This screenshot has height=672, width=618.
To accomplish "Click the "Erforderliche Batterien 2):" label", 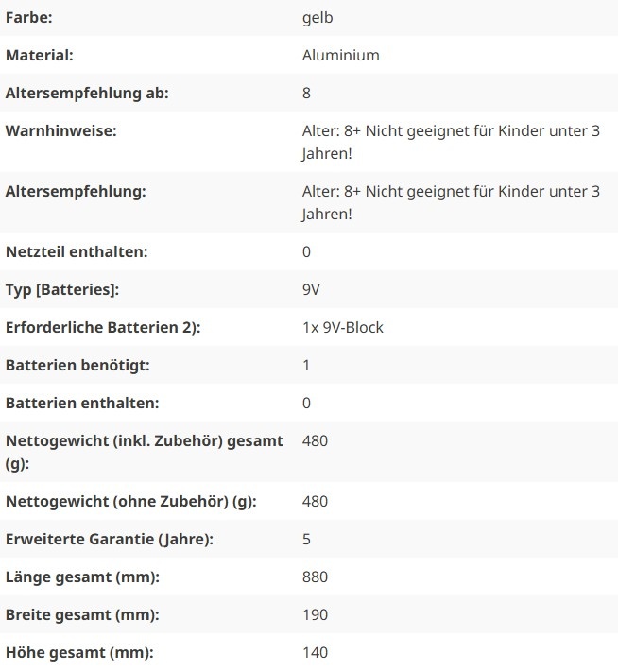I will pos(103,327).
